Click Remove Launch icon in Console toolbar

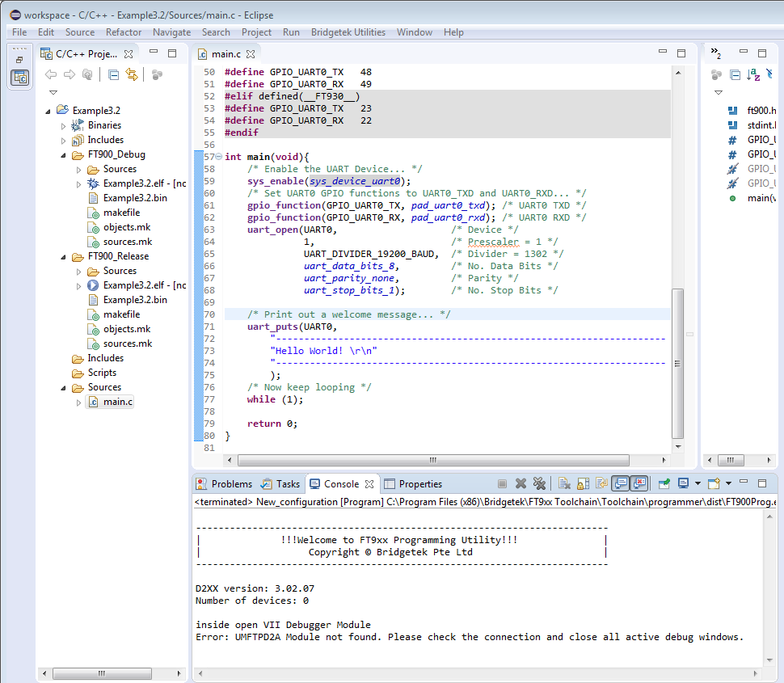[x=521, y=483]
